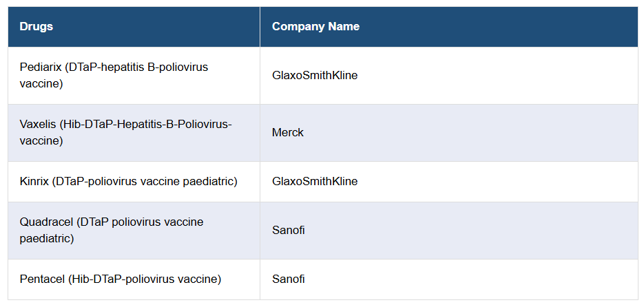The width and height of the screenshot is (644, 307).
Task: Click the Merck company cell
Action: click(x=288, y=133)
